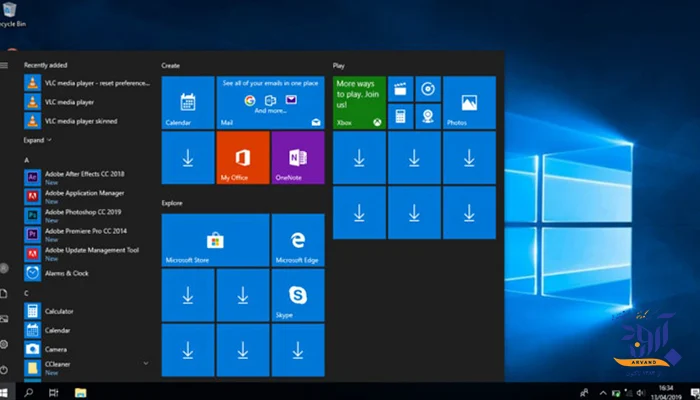Open Documents from the Start side rail
700x400 pixels.
click(4, 293)
